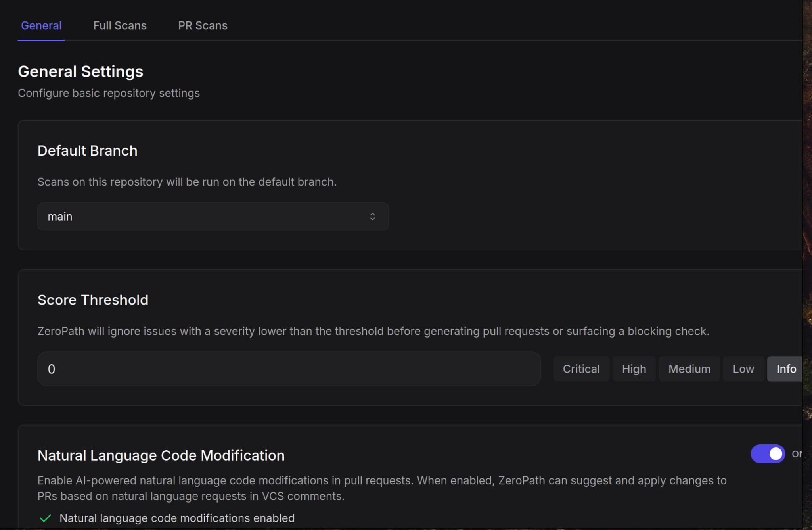Click 'Configure basic repository settings' subtitle
This screenshot has width=812, height=530.
(x=109, y=93)
